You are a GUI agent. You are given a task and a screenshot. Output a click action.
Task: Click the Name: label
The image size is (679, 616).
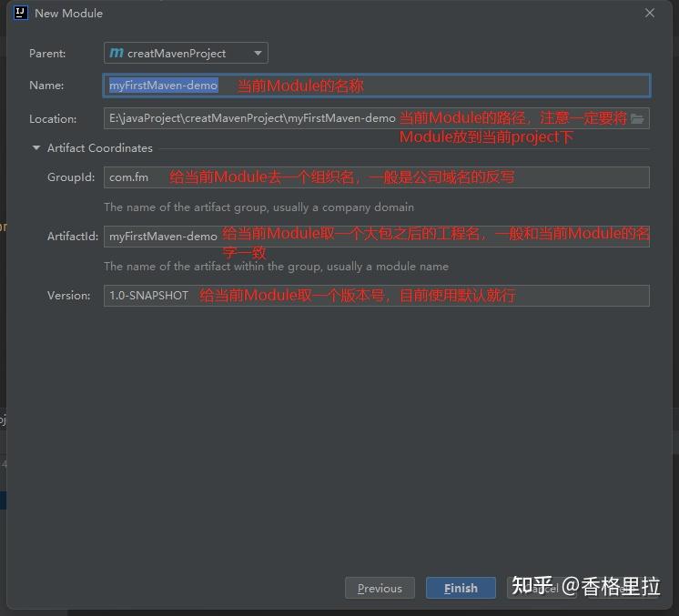pyautogui.click(x=46, y=86)
